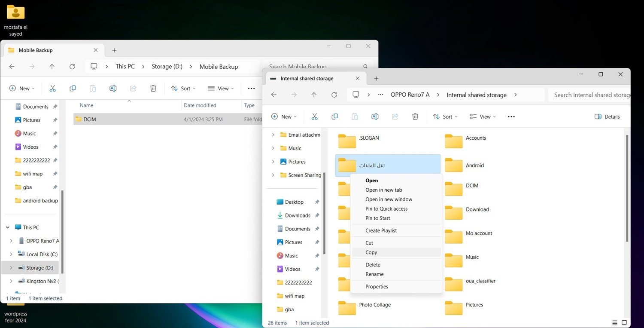The width and height of the screenshot is (644, 328).
Task: Open See more ellipsis in Internal shared storage toolbar
Action: tap(511, 116)
